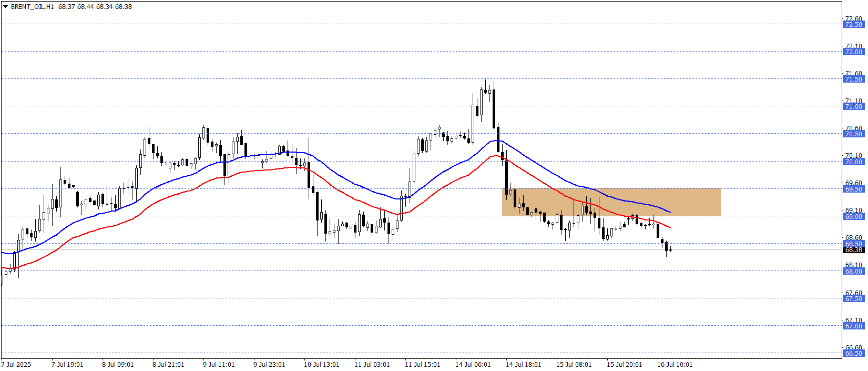Image resolution: width=868 pixels, height=371 pixels.
Task: Click the 71.50 highlighted price label
Action: point(853,79)
